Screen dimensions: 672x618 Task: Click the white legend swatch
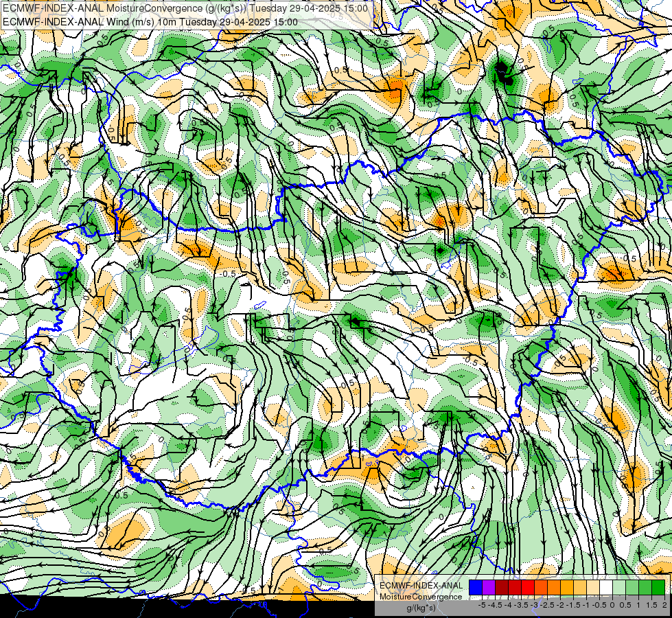606,587
